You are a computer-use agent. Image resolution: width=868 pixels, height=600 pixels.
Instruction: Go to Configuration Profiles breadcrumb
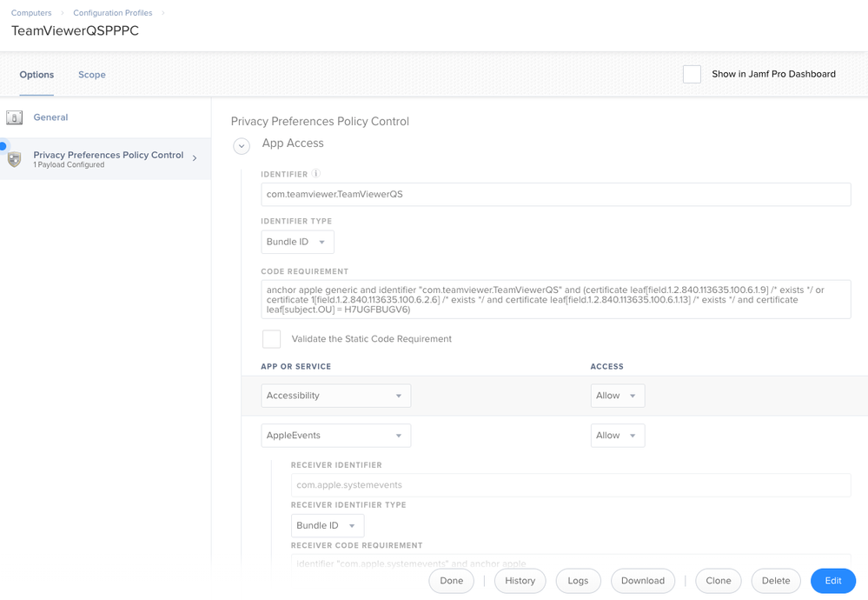click(x=112, y=13)
